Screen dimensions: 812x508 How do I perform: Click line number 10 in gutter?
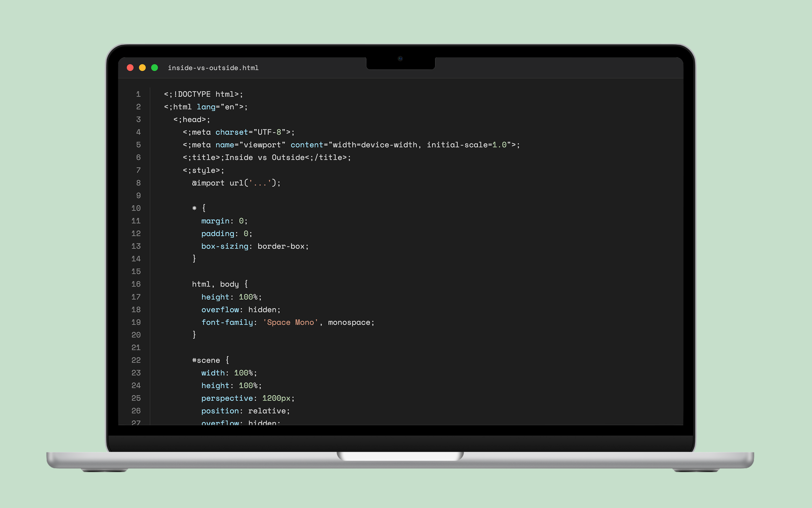136,208
